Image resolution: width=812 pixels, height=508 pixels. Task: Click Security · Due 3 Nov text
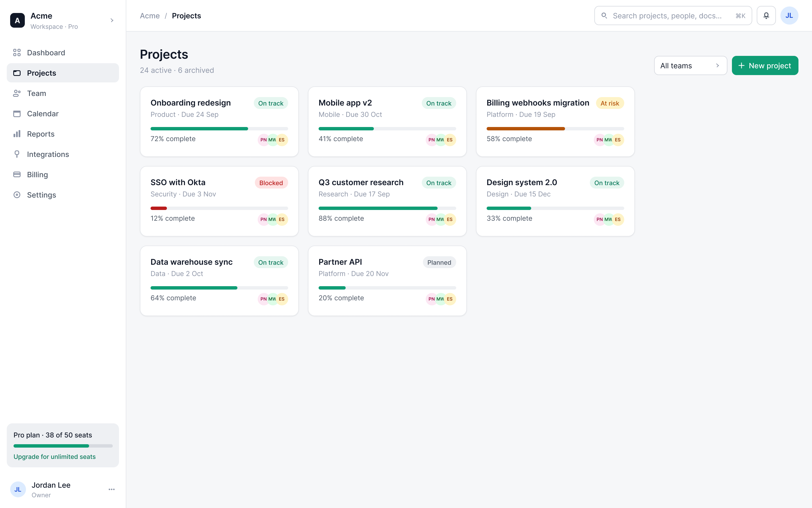click(183, 194)
